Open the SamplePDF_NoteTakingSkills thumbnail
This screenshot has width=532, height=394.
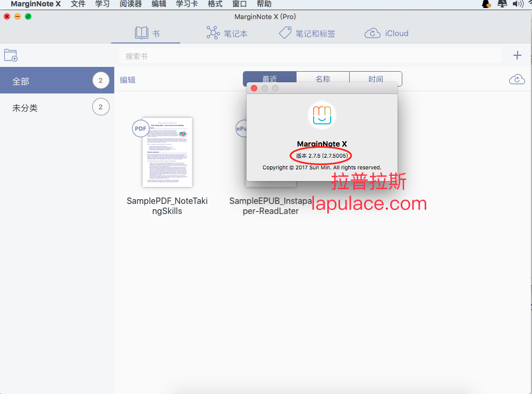(x=167, y=152)
